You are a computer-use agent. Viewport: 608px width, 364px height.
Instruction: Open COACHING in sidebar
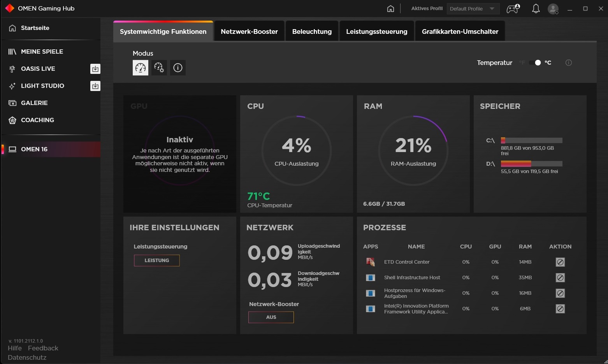[x=51, y=120]
